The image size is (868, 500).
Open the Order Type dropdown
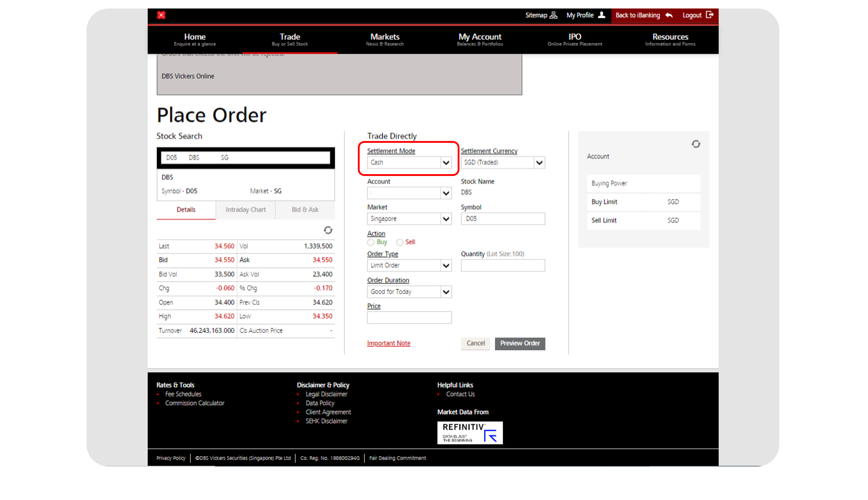point(409,265)
